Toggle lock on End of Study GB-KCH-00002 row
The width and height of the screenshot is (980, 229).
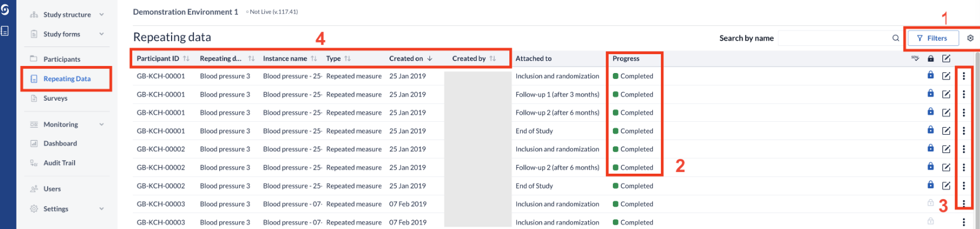(x=931, y=185)
